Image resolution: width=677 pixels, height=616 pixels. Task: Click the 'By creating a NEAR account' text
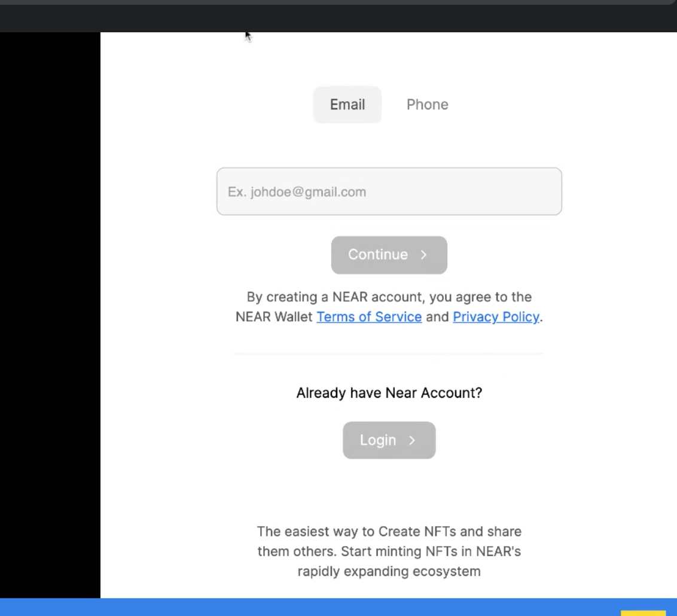[389, 307]
